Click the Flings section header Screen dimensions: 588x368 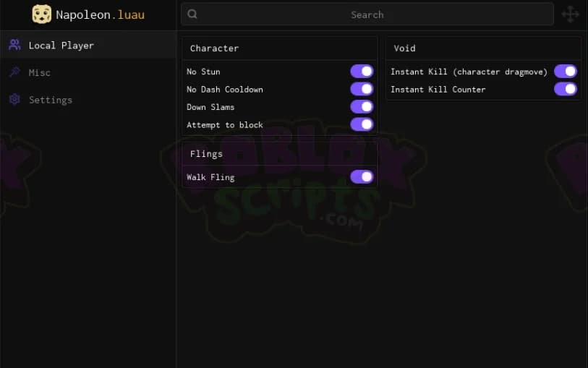[206, 154]
